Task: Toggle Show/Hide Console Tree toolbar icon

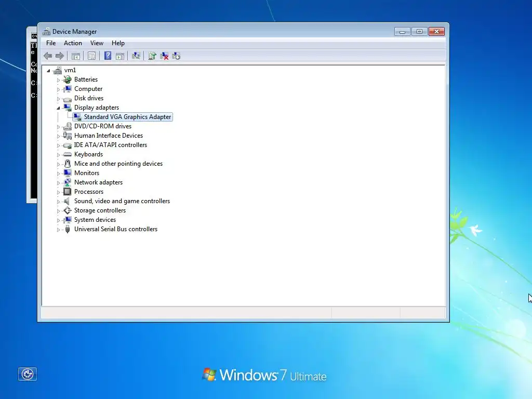Action: [76, 56]
